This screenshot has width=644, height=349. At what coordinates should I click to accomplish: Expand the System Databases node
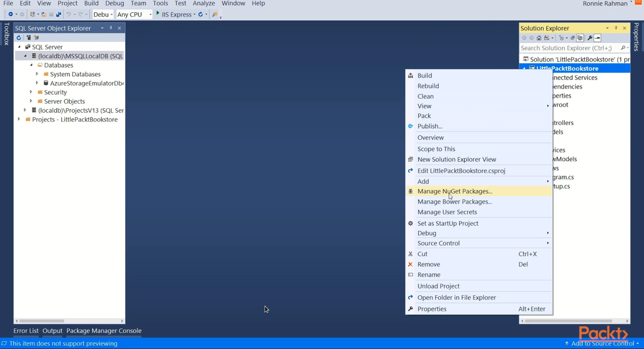click(37, 74)
